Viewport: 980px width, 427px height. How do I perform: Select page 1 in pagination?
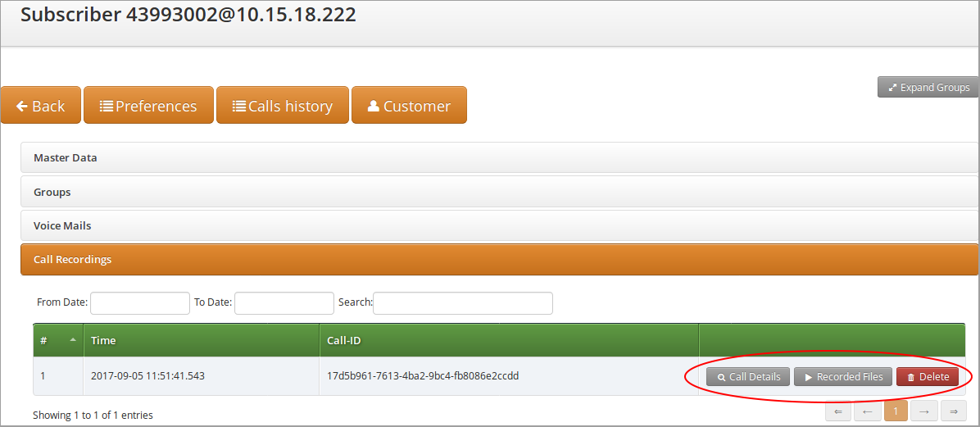(896, 411)
